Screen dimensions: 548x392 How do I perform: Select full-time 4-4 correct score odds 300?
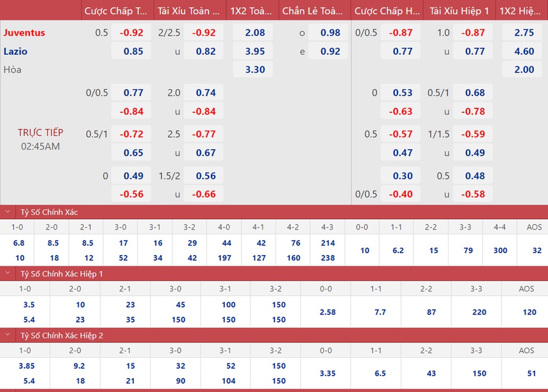(500, 250)
